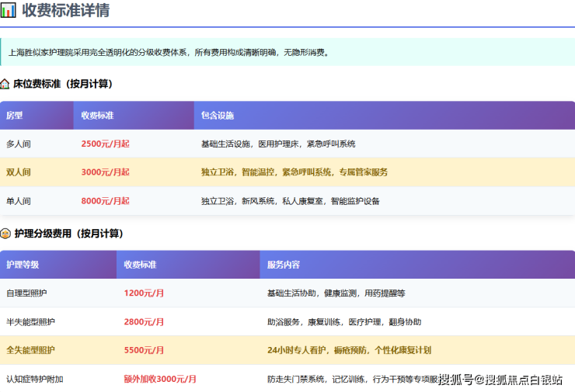Click the 1200元/月 price

click(x=144, y=293)
